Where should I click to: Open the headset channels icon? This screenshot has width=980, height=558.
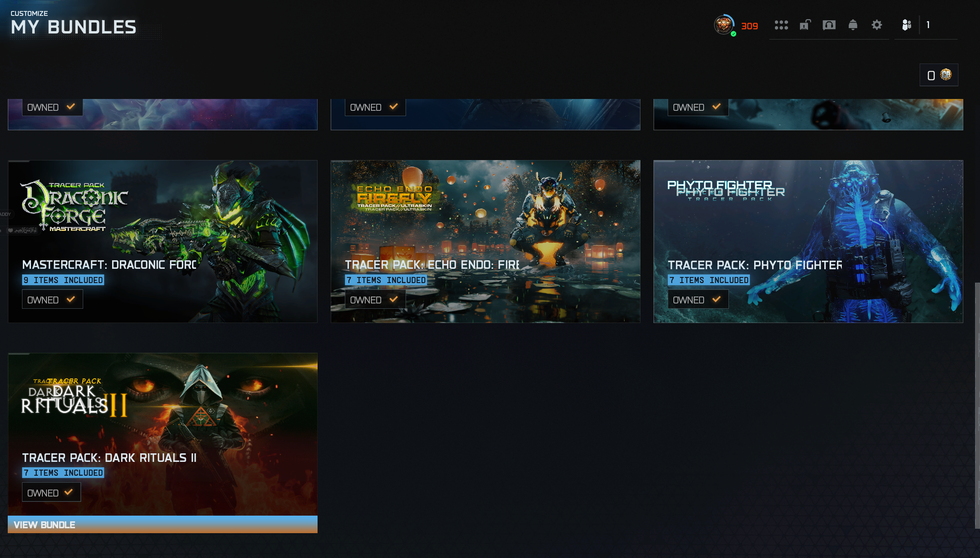coord(829,25)
